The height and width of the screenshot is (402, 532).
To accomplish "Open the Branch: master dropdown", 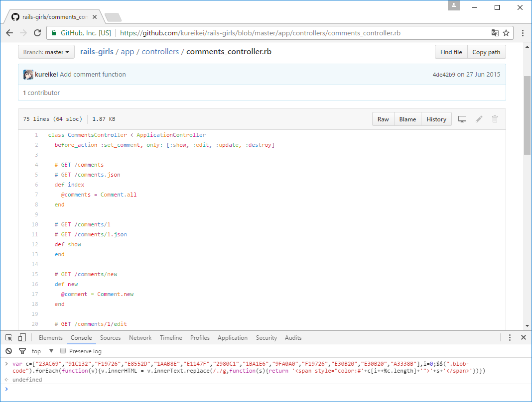I will pos(46,52).
